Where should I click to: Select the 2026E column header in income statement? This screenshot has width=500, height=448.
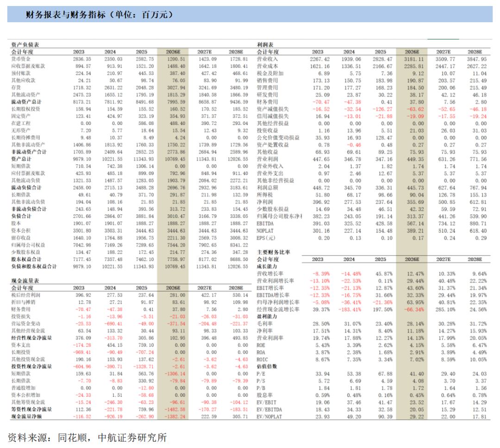pos(412,52)
